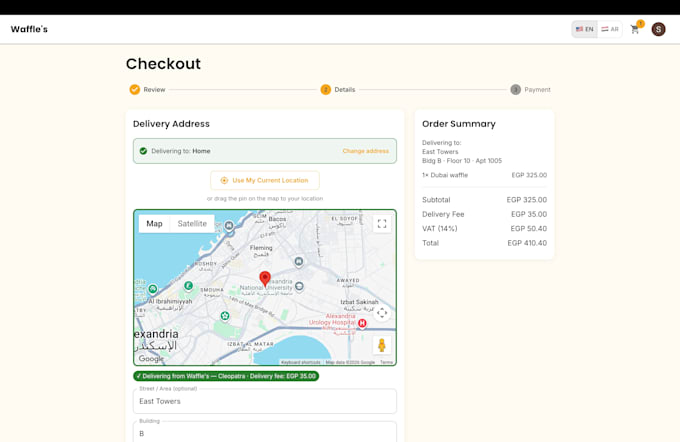This screenshot has width=680, height=442.
Task: Open the user profile avatar S
Action: tap(658, 29)
